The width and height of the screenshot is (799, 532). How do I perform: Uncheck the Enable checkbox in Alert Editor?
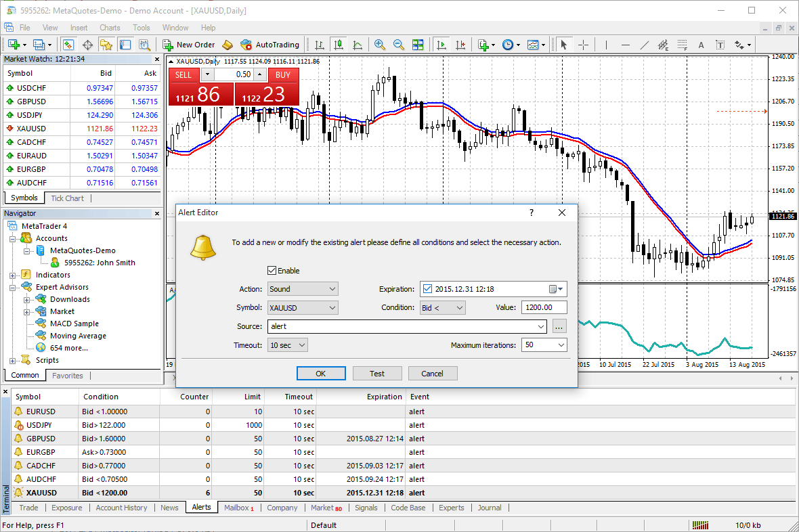point(272,271)
